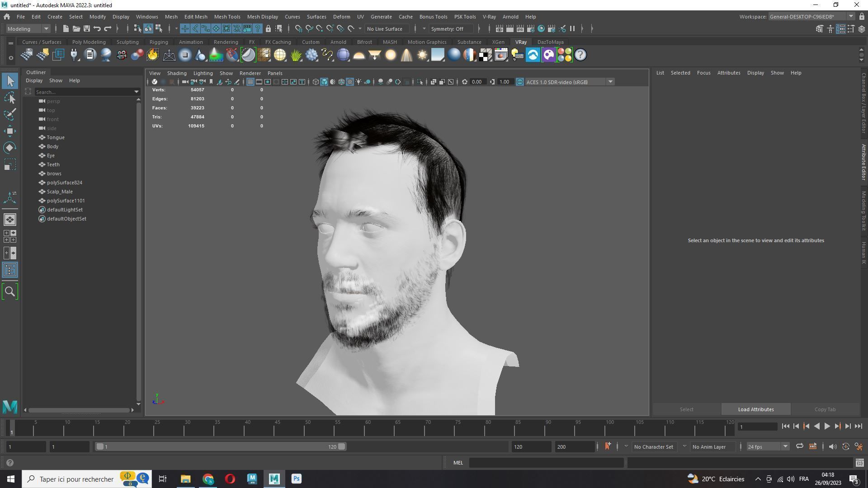Open the Modeling menu set dropdown
The width and height of the screenshot is (868, 488).
click(28, 29)
